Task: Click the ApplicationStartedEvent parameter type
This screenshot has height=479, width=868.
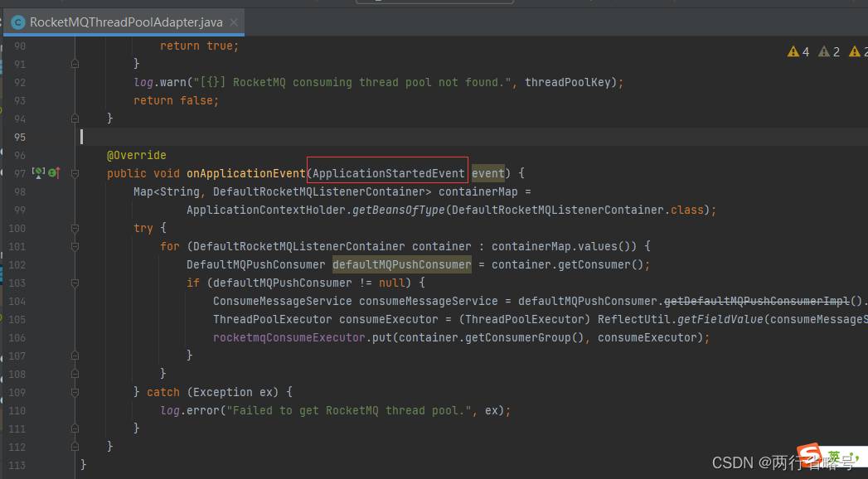Action: pos(389,174)
